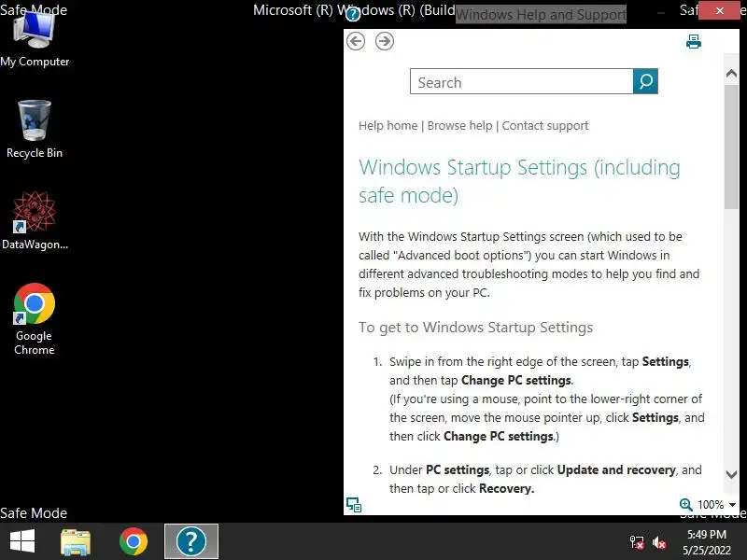Click the bold 'Update and recovery' text
Image resolution: width=747 pixels, height=560 pixels.
coord(616,470)
